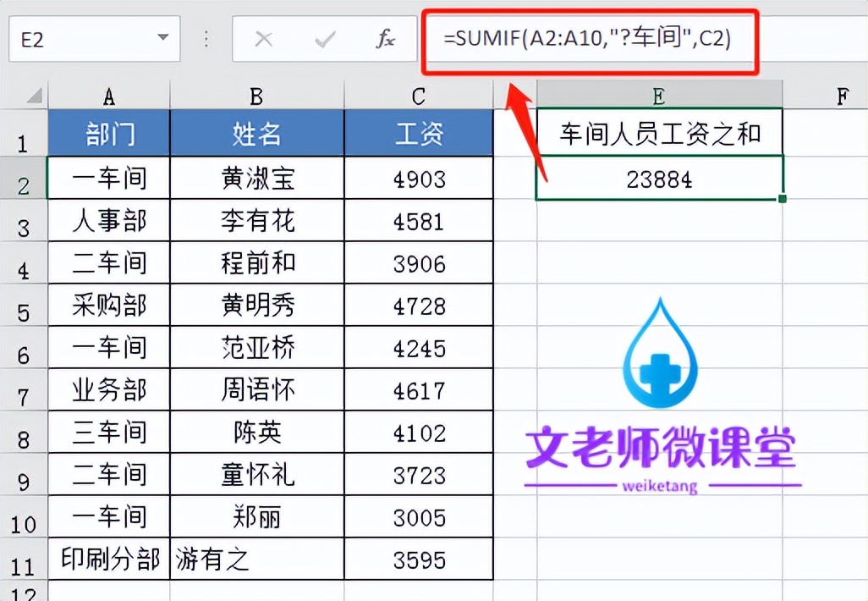Screen dimensions: 868x601
Task: Click inside the formula bar showing SUMIF formula
Action: pyautogui.click(x=592, y=39)
